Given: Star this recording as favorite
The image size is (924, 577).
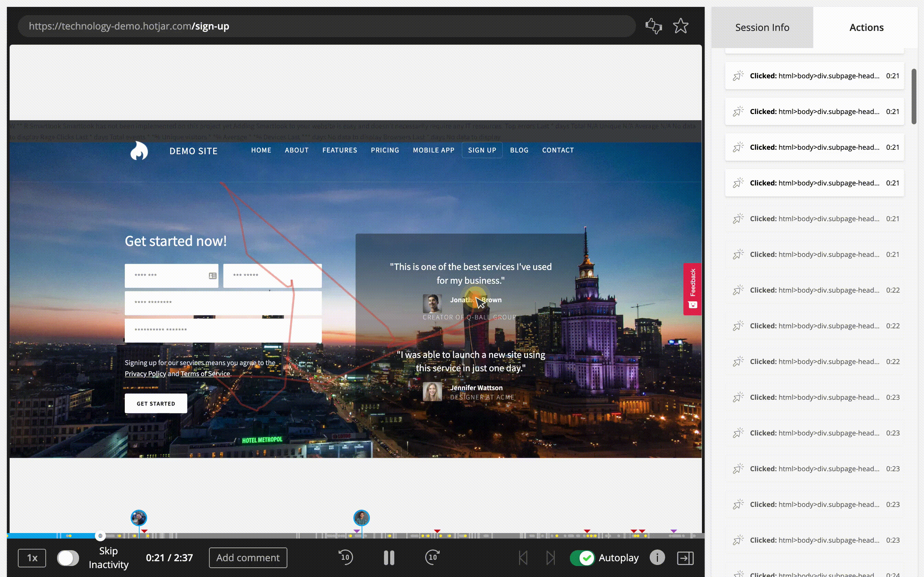Looking at the screenshot, I should (x=680, y=26).
